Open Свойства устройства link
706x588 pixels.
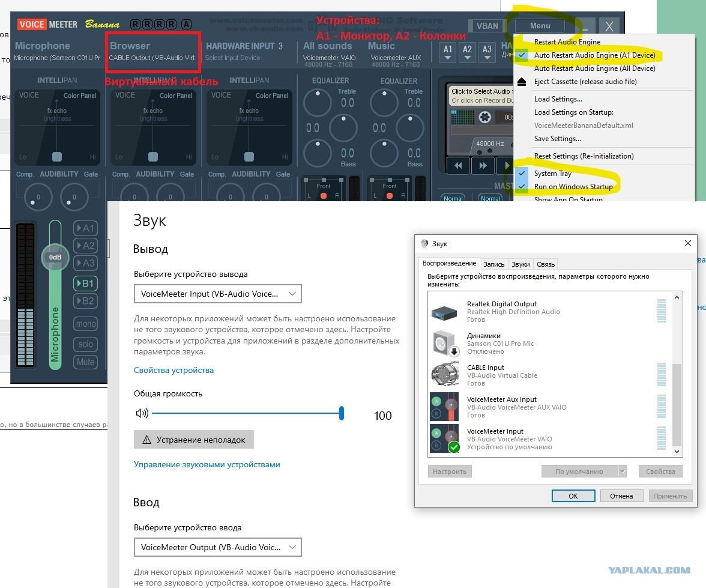[x=174, y=371]
